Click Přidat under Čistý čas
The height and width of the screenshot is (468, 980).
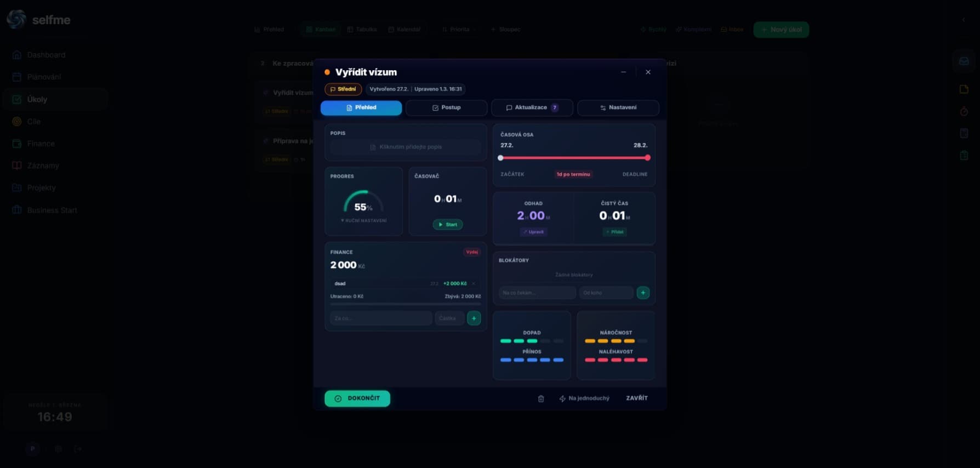click(x=614, y=232)
